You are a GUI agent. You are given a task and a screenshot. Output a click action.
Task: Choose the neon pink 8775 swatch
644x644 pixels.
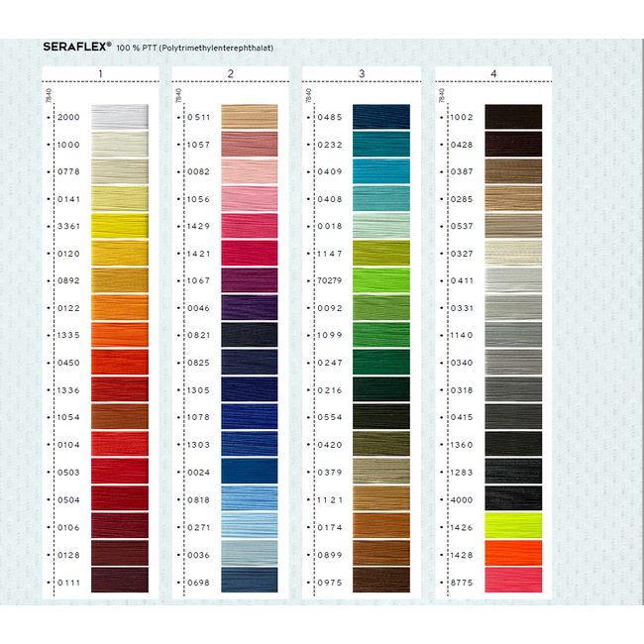(512, 581)
